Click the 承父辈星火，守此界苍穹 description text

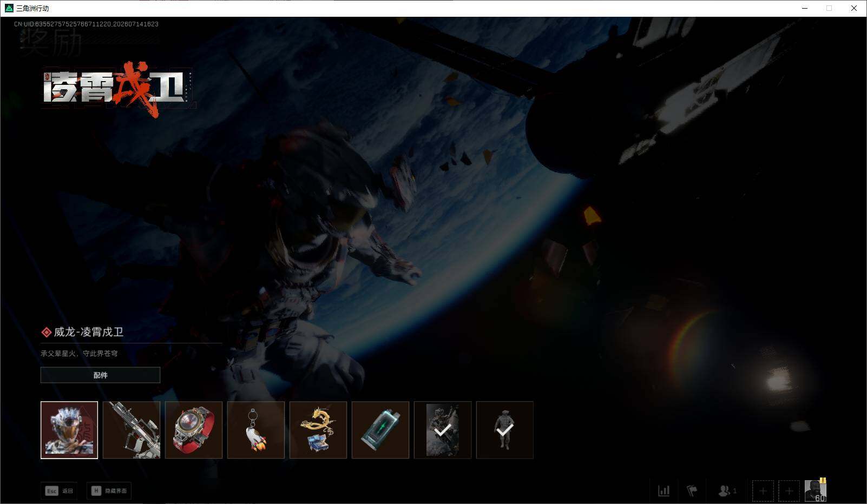pos(79,354)
